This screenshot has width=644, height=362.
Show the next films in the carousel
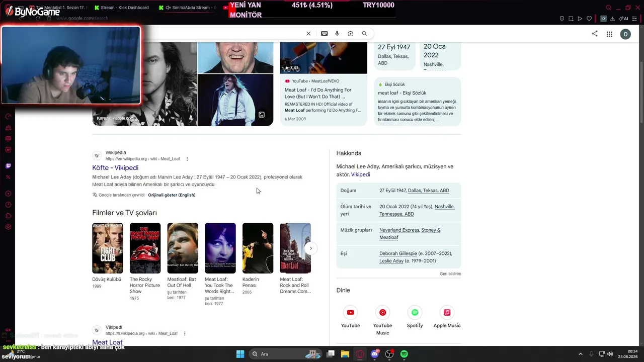tap(311, 248)
